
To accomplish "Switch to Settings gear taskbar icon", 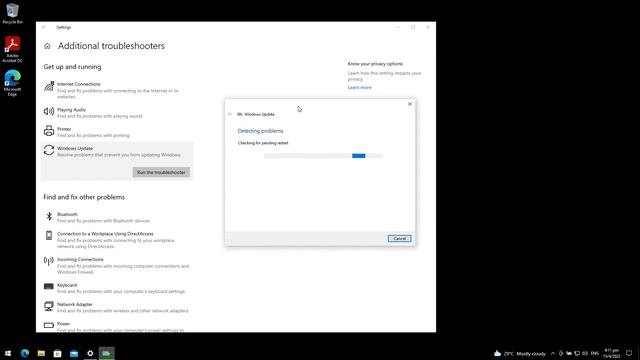I will [90, 353].
